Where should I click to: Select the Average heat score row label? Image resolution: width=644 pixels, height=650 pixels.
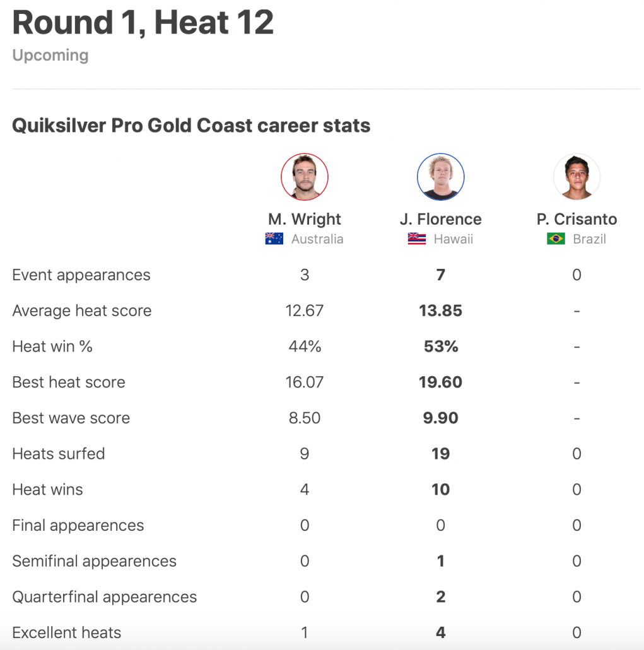click(82, 311)
